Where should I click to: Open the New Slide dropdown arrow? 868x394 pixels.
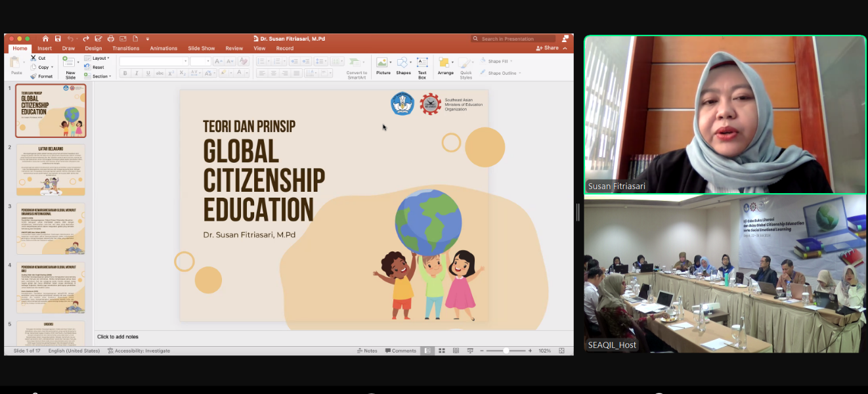click(x=78, y=62)
